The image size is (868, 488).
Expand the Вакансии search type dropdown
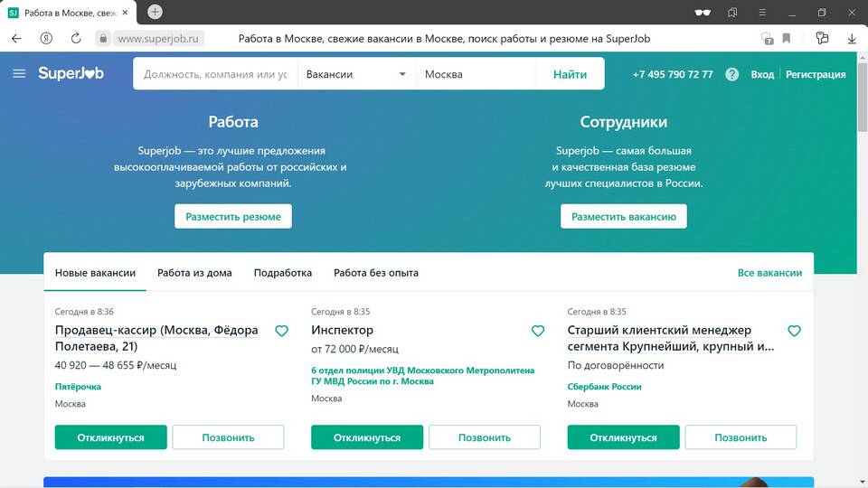coord(356,74)
